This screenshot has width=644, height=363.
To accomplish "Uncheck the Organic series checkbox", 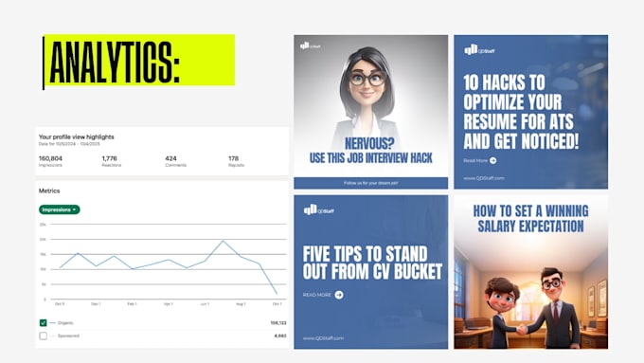I will click(x=44, y=322).
